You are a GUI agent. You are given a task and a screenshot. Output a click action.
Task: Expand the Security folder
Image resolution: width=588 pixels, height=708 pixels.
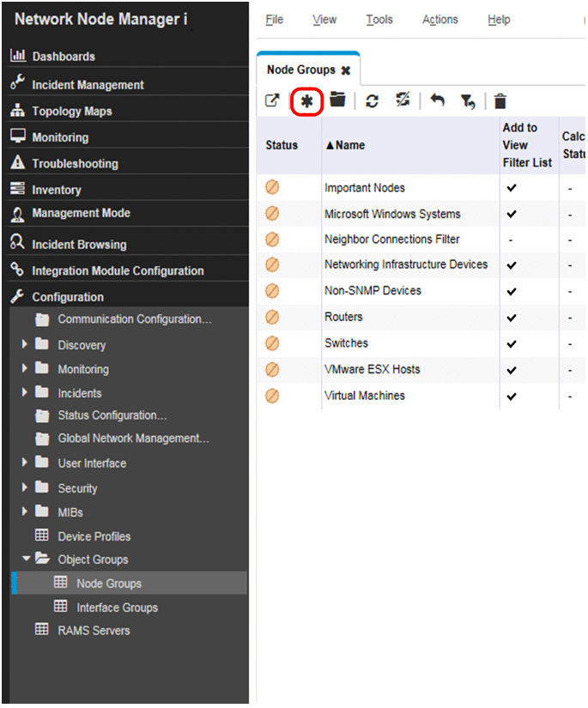pyautogui.click(x=25, y=488)
